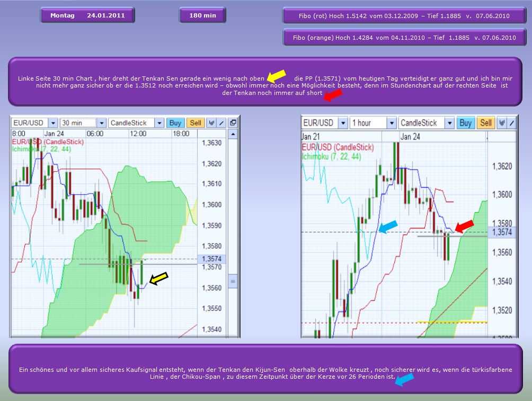532x401 pixels.
Task: Click the Sell button on the 1 hour chart
Action: pyautogui.click(x=485, y=122)
